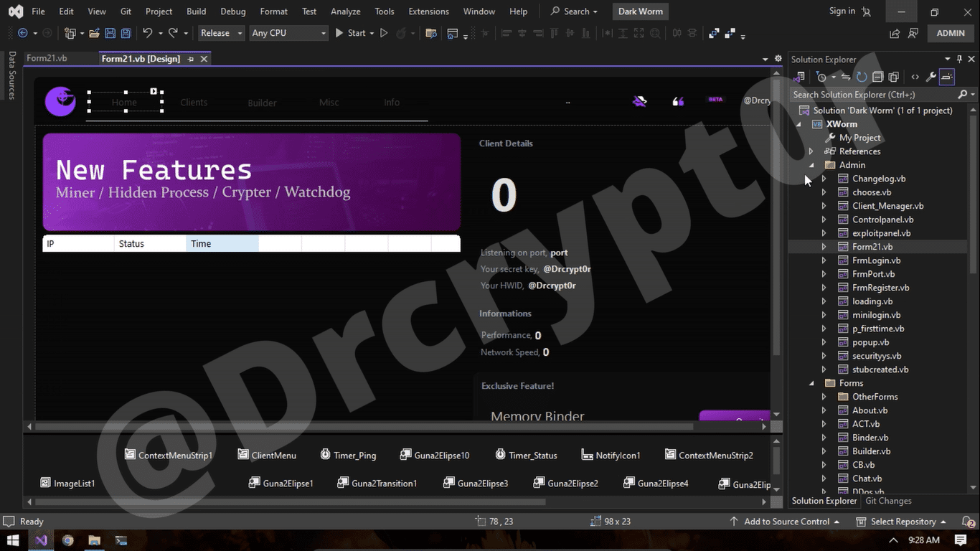Open the Release configuration dropdown
This screenshot has height=551, width=980.
[x=220, y=33]
